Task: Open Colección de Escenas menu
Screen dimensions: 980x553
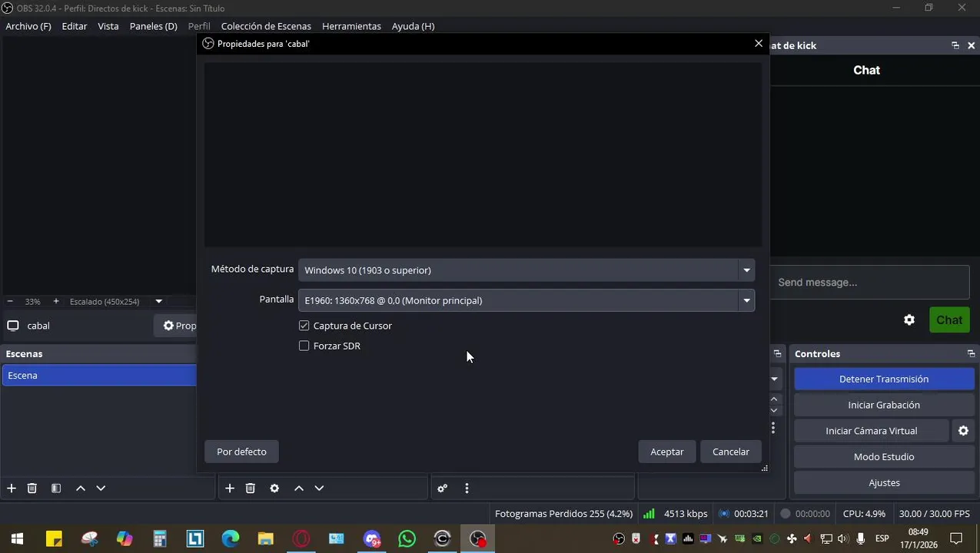Action: pos(266,26)
